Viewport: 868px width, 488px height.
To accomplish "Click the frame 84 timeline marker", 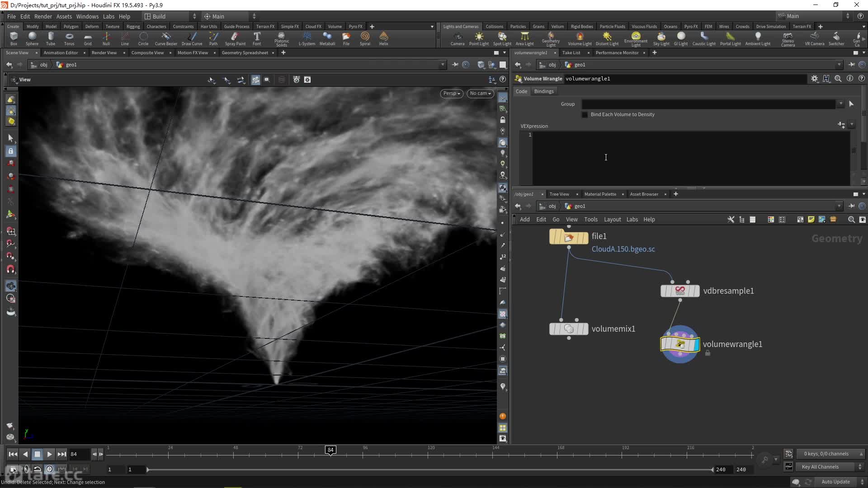I will pos(330,450).
